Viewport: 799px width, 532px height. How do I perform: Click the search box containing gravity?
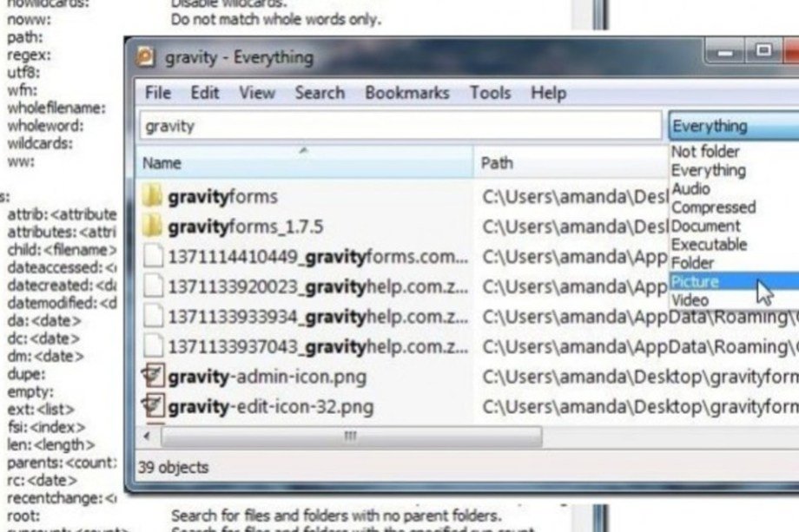point(400,126)
